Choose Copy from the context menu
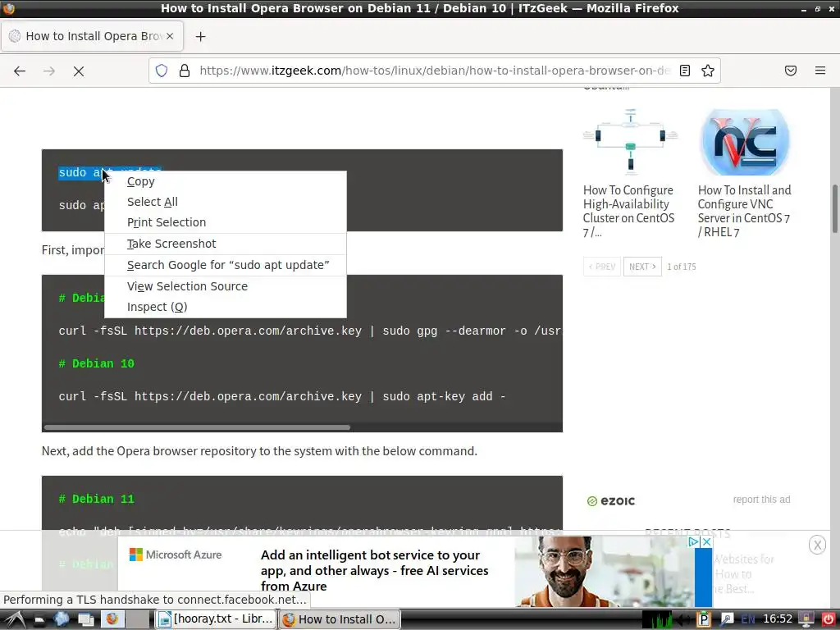840x630 pixels. click(225, 181)
